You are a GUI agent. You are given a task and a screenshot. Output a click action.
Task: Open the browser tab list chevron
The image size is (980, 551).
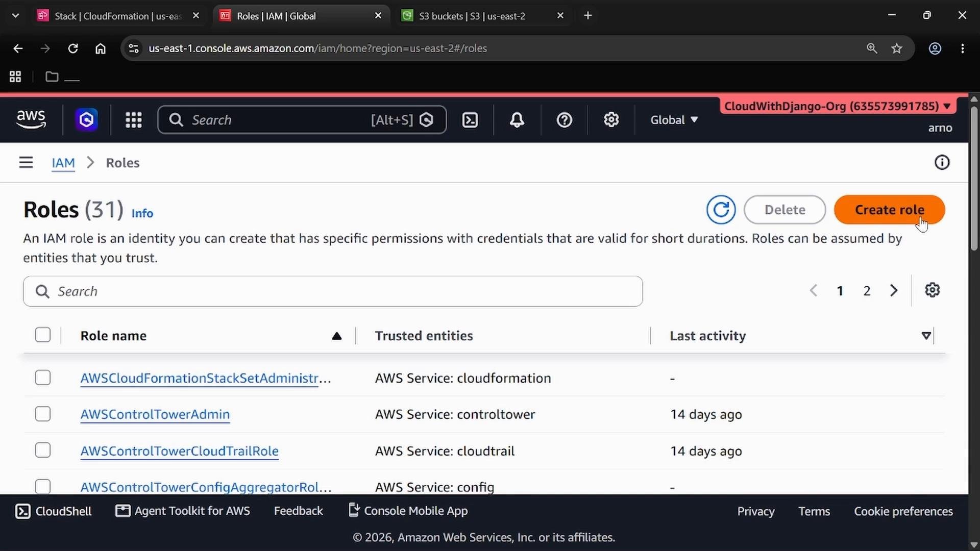15,16
